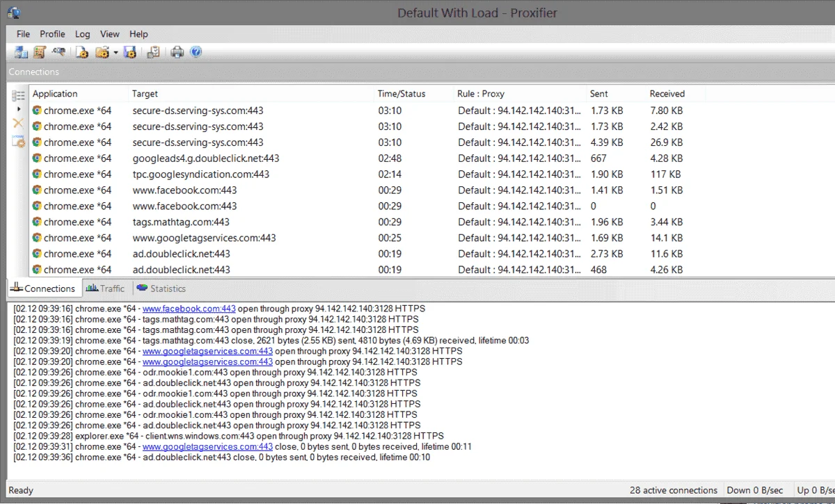Click the 117 KB received value
The image size is (835, 504).
click(x=665, y=174)
